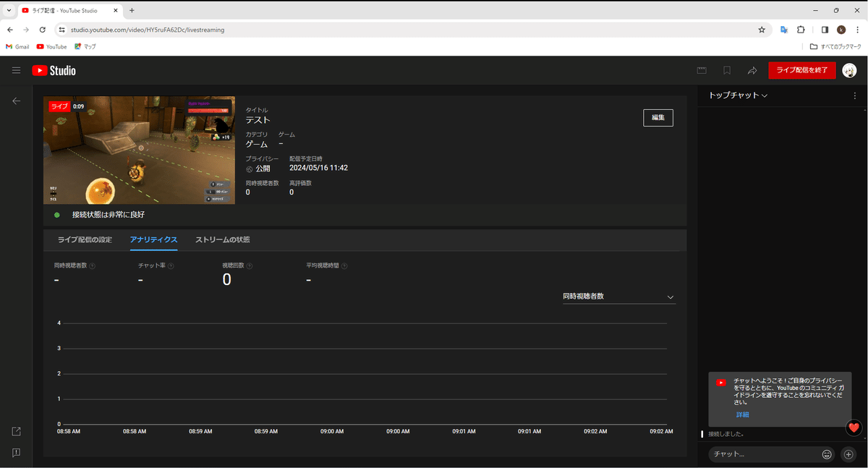Viewport: 868px width, 468px height.
Task: Click the YouTube Studio logo
Action: [x=54, y=70]
